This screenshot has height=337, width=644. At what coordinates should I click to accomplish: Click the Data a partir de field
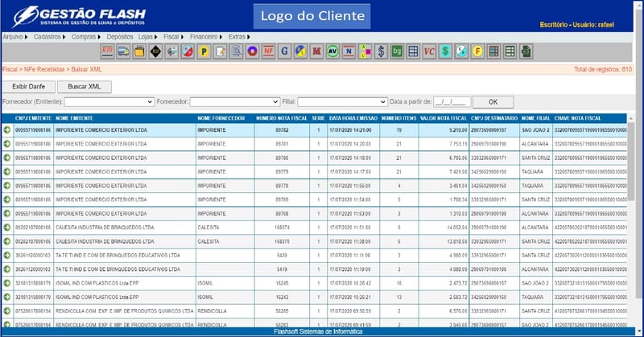pyautogui.click(x=451, y=102)
